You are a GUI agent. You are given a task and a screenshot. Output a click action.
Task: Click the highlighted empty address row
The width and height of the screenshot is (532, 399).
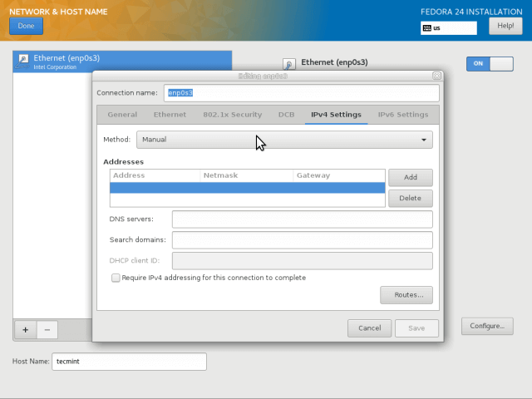(248, 188)
